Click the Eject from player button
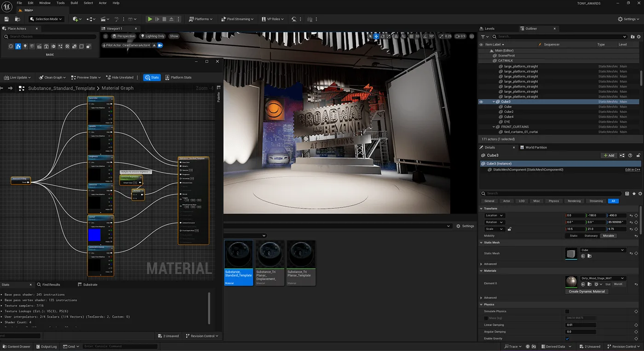644x351 pixels. (171, 19)
